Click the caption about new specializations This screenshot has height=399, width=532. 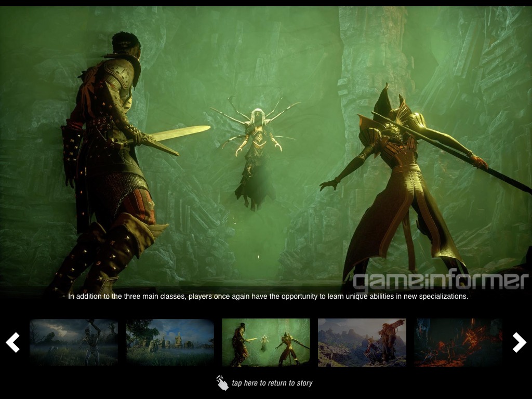(x=268, y=297)
